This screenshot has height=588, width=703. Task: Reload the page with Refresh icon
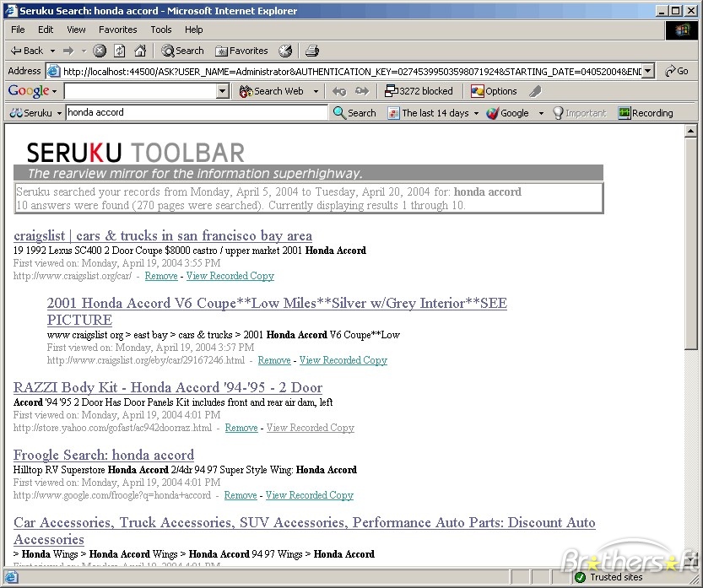(120, 51)
